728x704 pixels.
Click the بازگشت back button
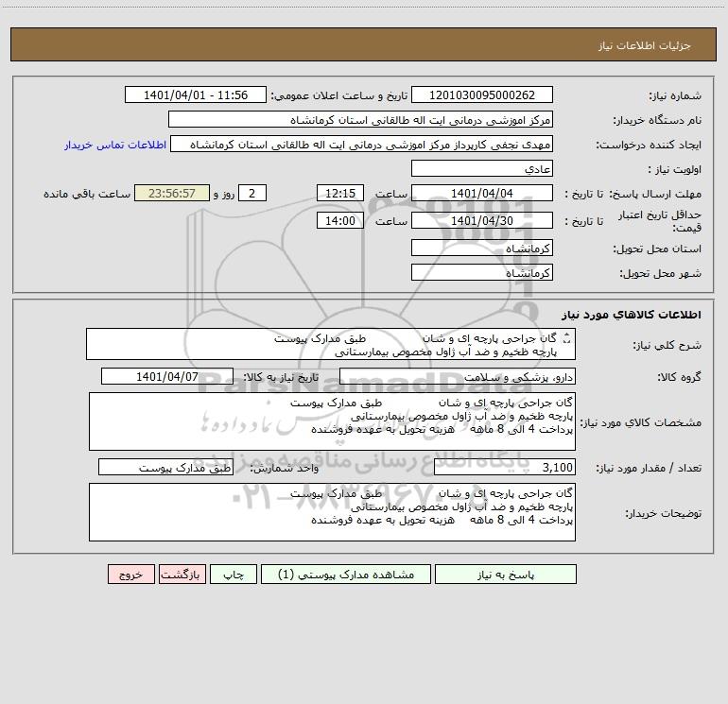[x=182, y=575]
